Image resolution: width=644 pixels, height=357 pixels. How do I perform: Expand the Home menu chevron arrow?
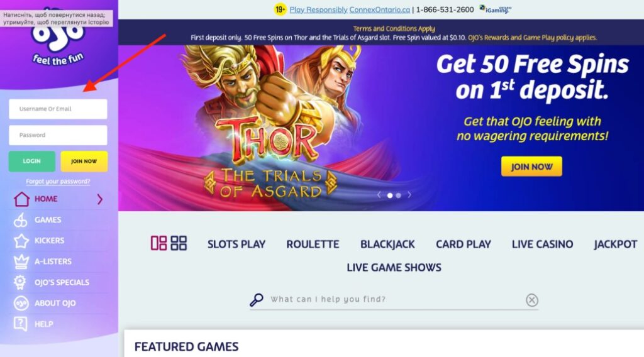[x=100, y=199]
